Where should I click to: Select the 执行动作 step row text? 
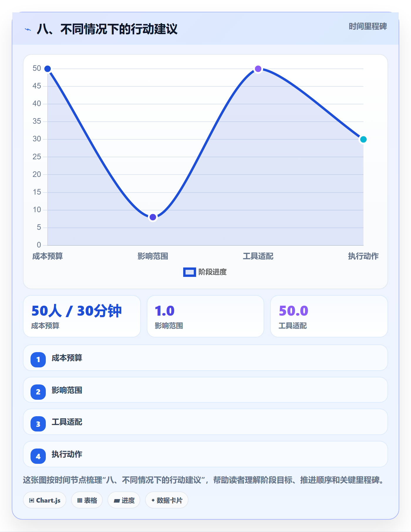coord(67,454)
